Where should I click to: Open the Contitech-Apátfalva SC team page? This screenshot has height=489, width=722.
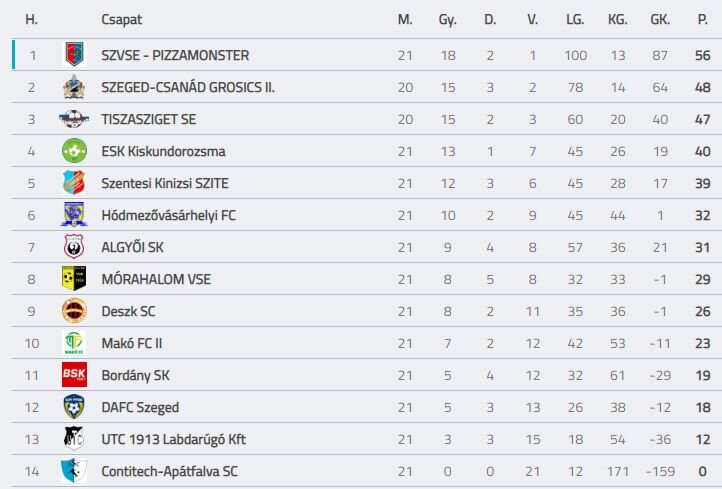(x=170, y=471)
